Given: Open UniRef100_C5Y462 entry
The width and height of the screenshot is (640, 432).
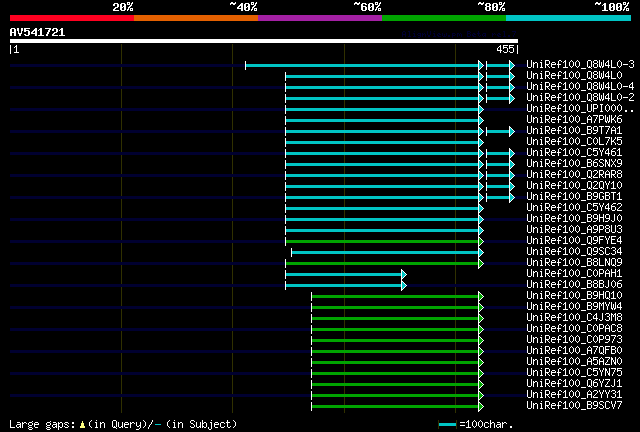Looking at the screenshot, I should (574, 207).
